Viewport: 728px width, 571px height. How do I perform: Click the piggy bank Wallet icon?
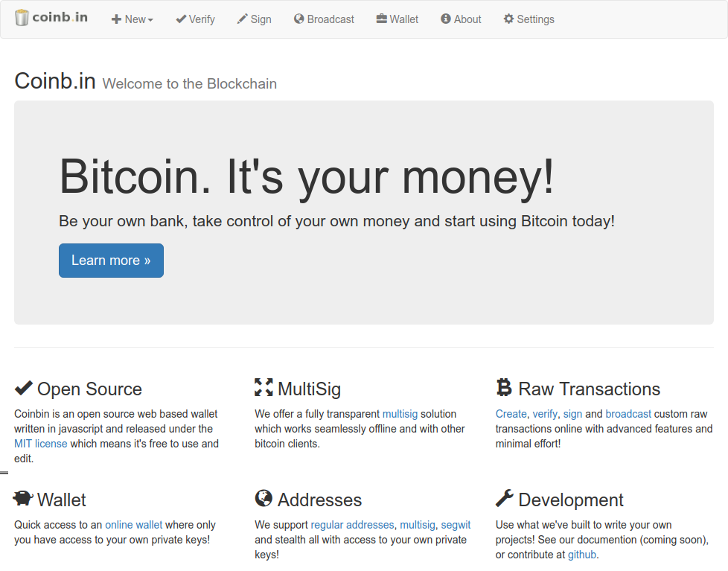pos(23,499)
